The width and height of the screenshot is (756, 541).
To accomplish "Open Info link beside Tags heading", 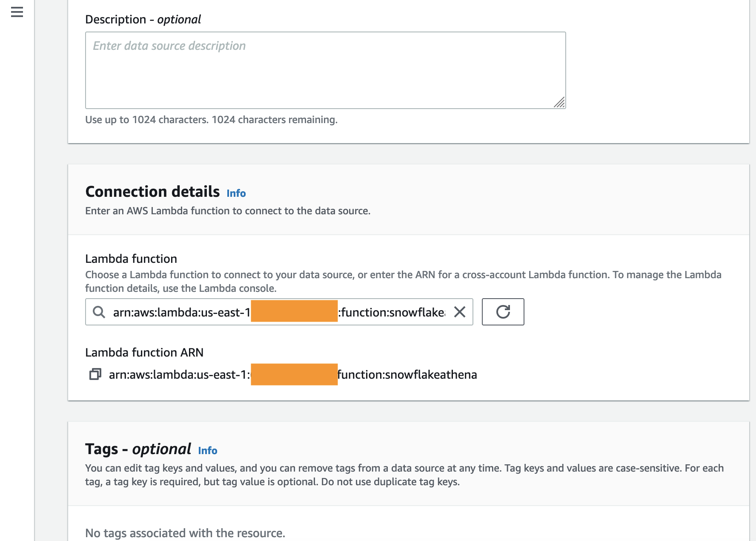I will click(207, 451).
